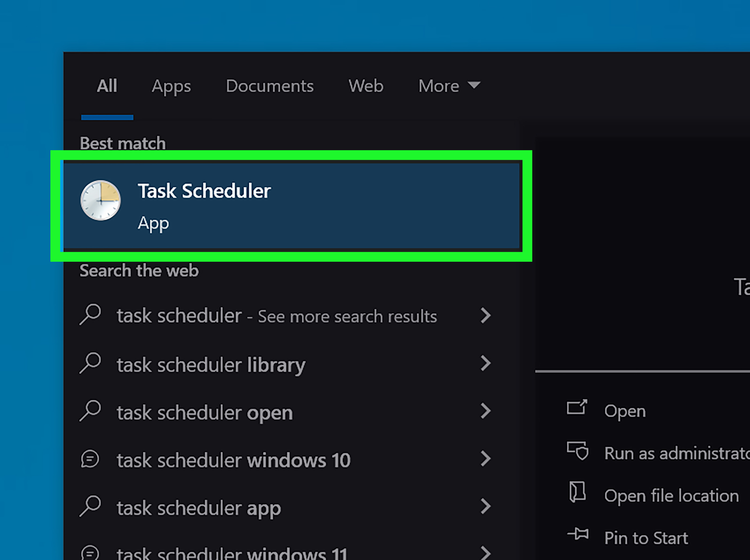
Task: Click the Open action icon
Action: (x=577, y=407)
